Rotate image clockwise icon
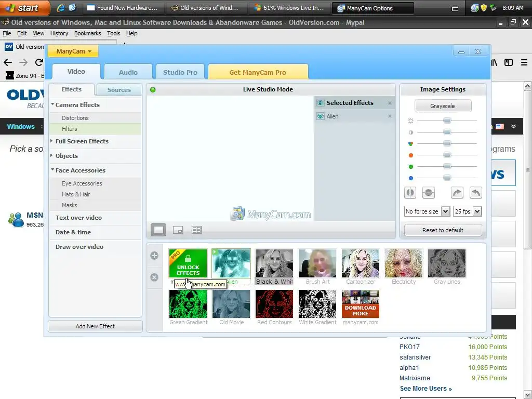The height and width of the screenshot is (399, 532). (457, 193)
